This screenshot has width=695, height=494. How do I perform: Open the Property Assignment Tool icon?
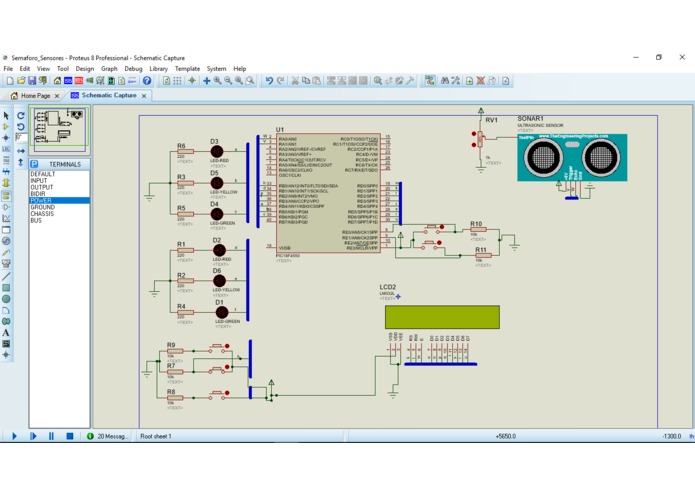pyautogui.click(x=456, y=81)
